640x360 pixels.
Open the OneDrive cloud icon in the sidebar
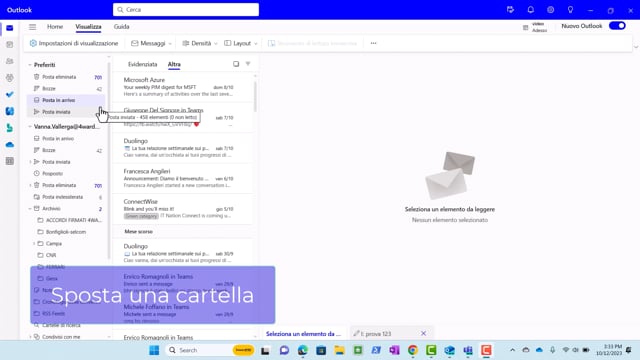[x=10, y=144]
